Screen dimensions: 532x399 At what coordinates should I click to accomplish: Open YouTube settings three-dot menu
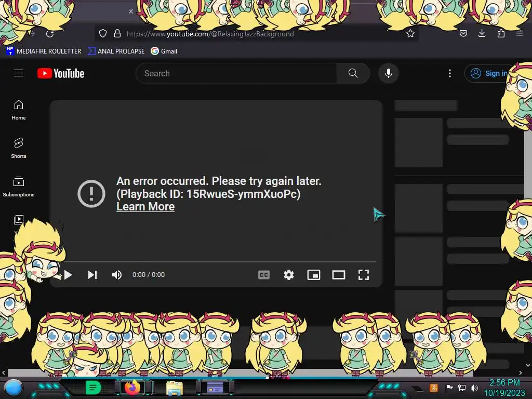point(450,73)
